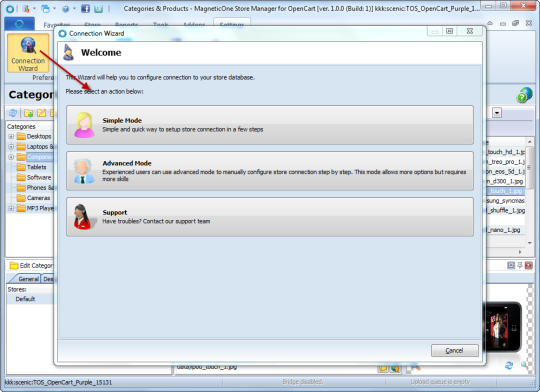Expand the Desktops category node
540x392 pixels.
11,136
